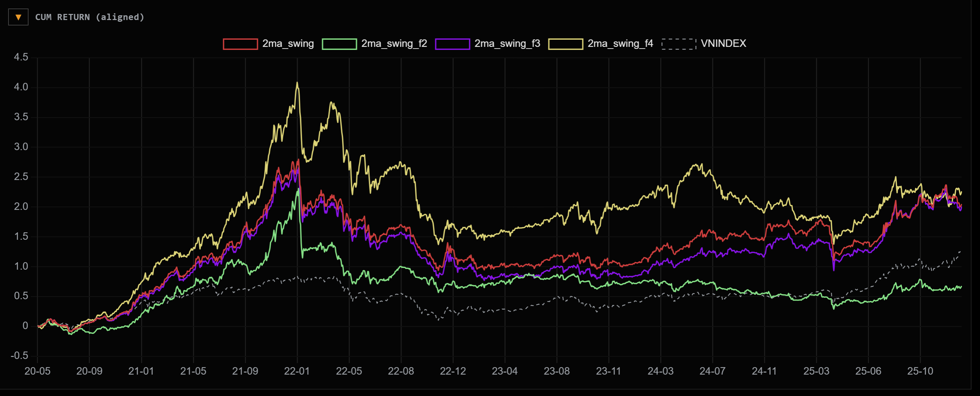
Task: Click the green 2ma_swing_f2 legend swatch
Action: (x=339, y=44)
